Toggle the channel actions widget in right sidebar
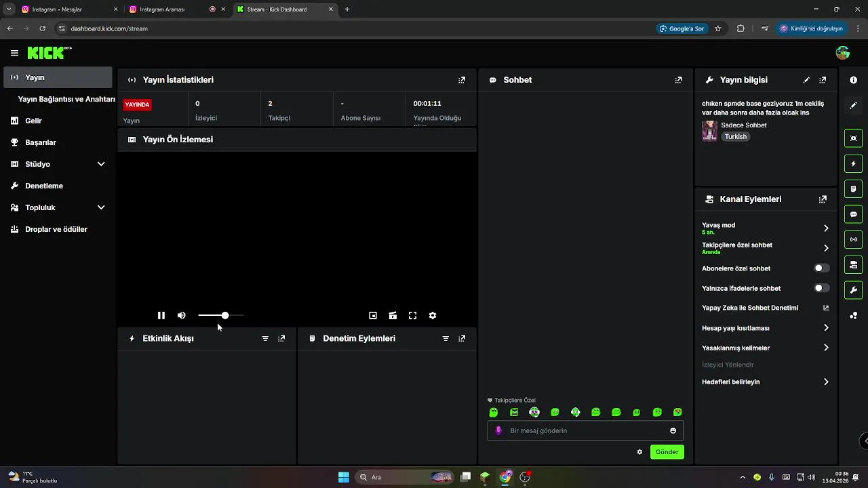Viewport: 868px width, 488px height. coord(853,264)
